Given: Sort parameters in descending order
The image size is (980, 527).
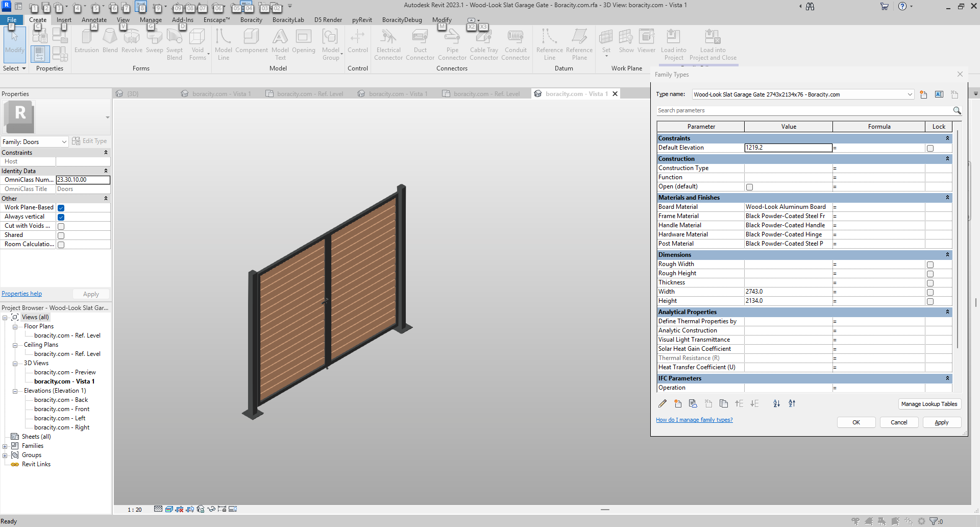Looking at the screenshot, I should tap(792, 403).
